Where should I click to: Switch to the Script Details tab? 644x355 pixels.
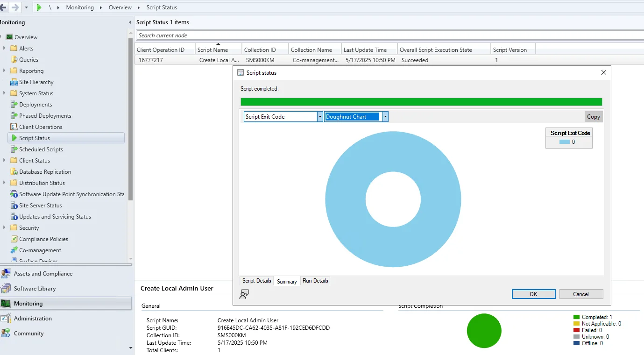256,281
